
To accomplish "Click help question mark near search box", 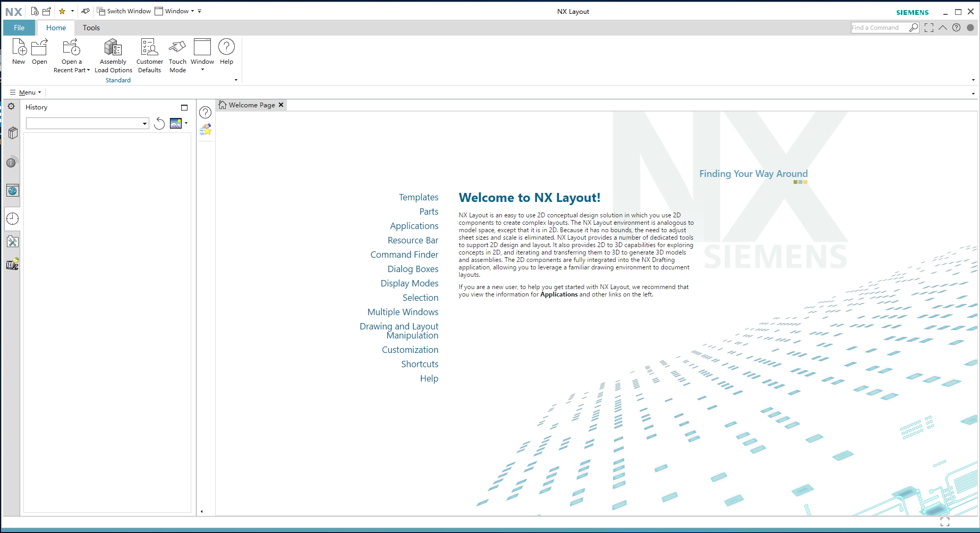I will (956, 28).
